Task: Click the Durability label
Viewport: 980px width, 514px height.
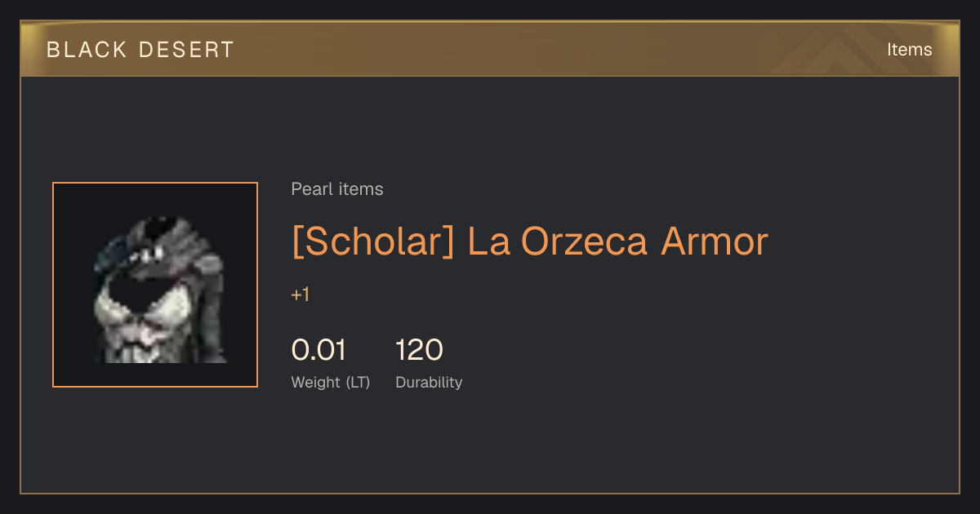Action: coord(429,383)
